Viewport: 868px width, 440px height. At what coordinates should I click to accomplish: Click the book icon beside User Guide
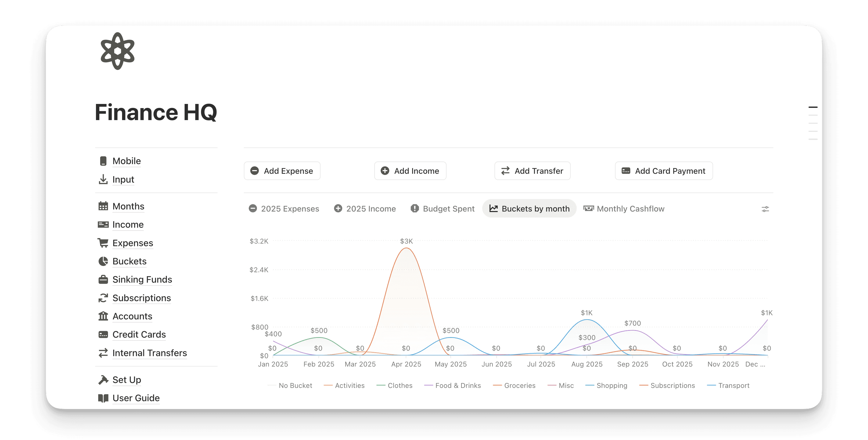(103, 398)
